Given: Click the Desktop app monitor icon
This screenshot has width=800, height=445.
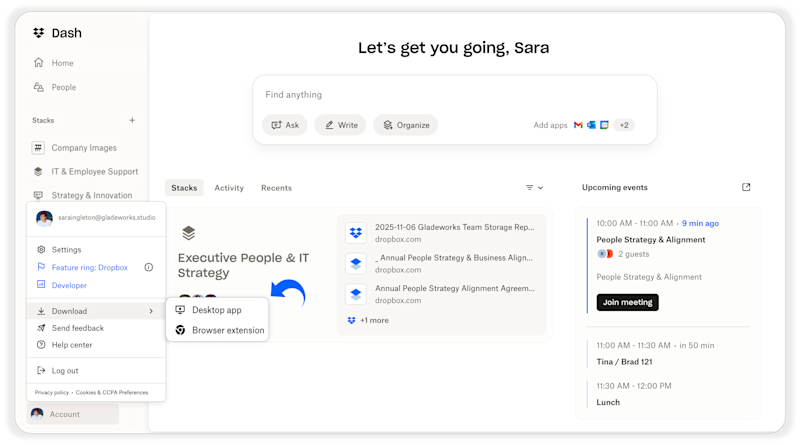Looking at the screenshot, I should click(180, 310).
